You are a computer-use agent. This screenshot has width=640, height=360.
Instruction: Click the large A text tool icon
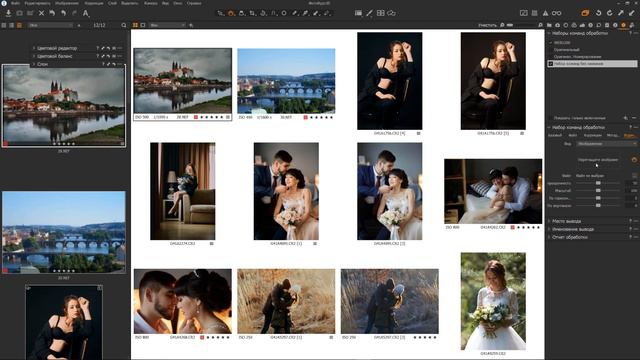86,13
